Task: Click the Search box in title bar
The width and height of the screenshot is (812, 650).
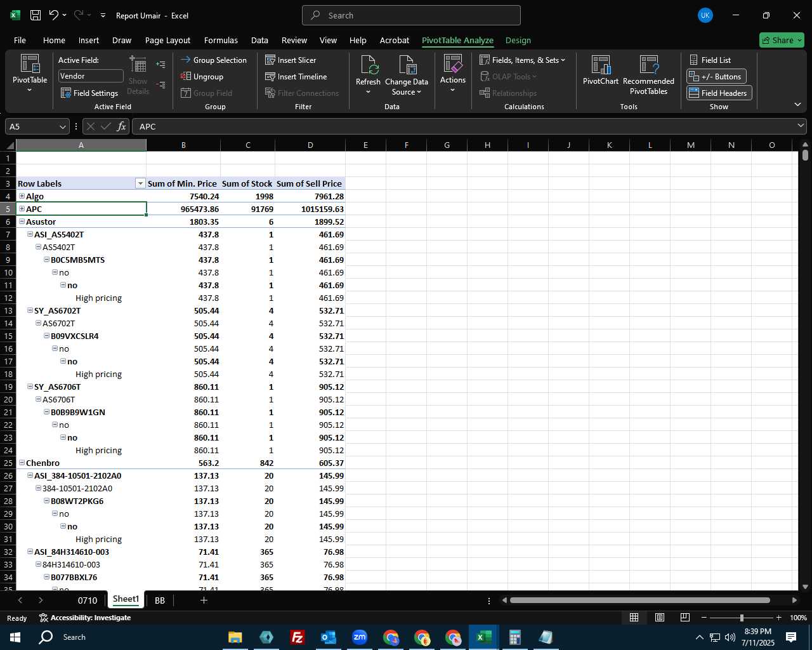Action: 411,15
